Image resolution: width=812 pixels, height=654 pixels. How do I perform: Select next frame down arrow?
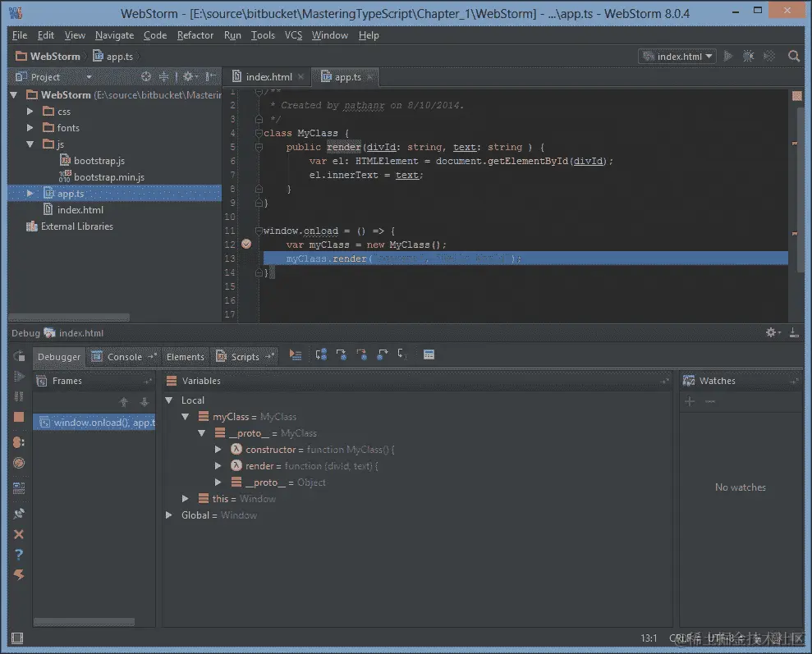(x=145, y=401)
